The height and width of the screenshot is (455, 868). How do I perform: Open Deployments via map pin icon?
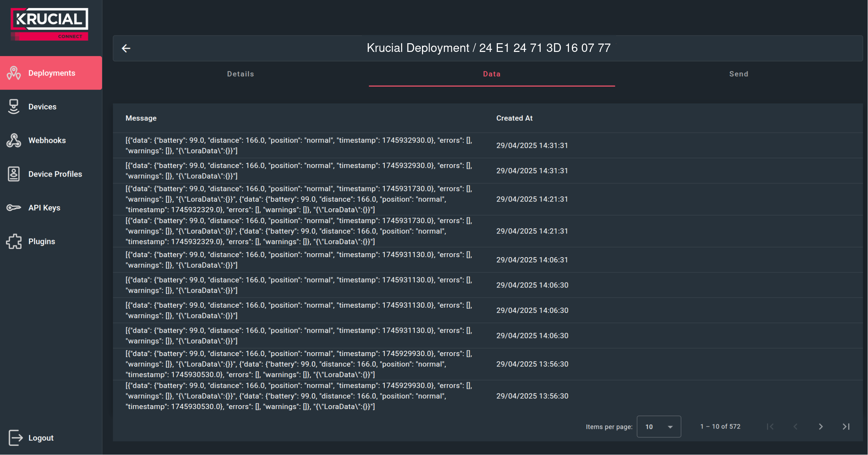(x=14, y=73)
